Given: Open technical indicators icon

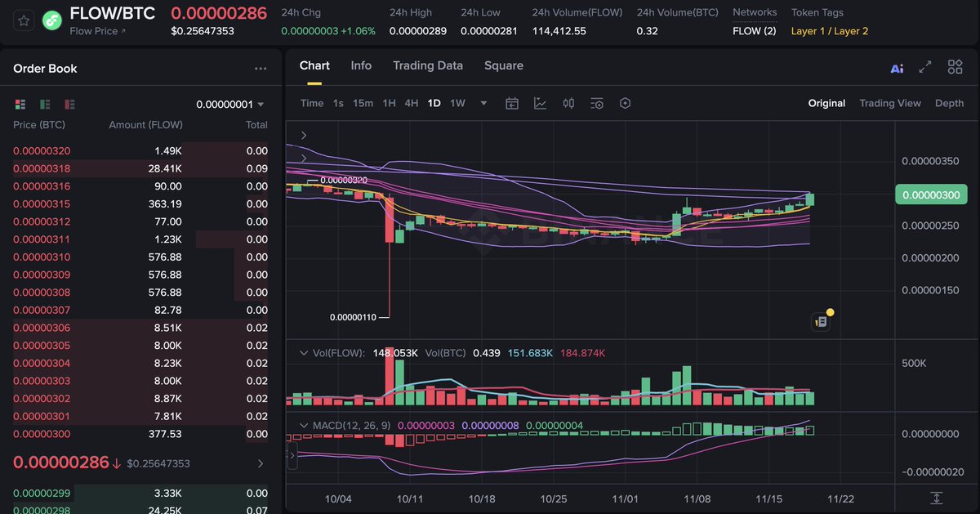Looking at the screenshot, I should pos(540,103).
